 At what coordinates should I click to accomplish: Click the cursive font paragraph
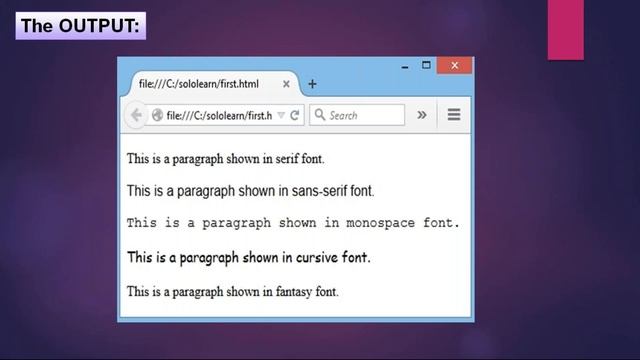249,258
